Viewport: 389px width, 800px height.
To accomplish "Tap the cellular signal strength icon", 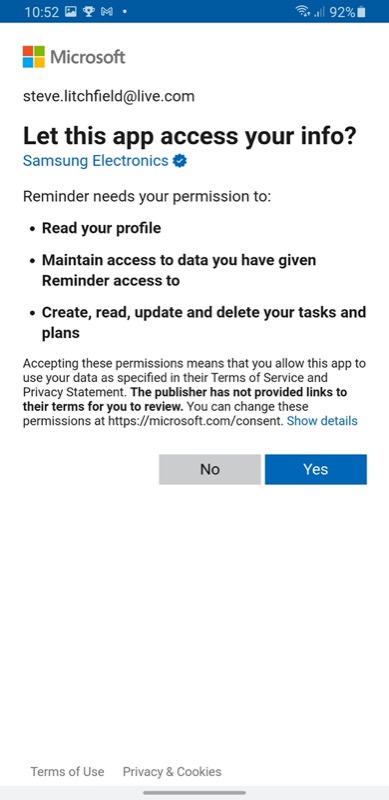I will click(320, 12).
